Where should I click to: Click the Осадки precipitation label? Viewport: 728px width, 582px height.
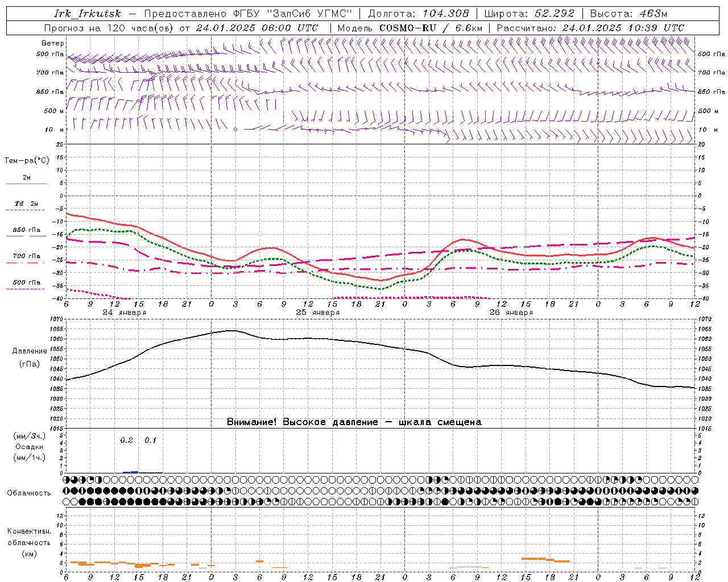30,447
